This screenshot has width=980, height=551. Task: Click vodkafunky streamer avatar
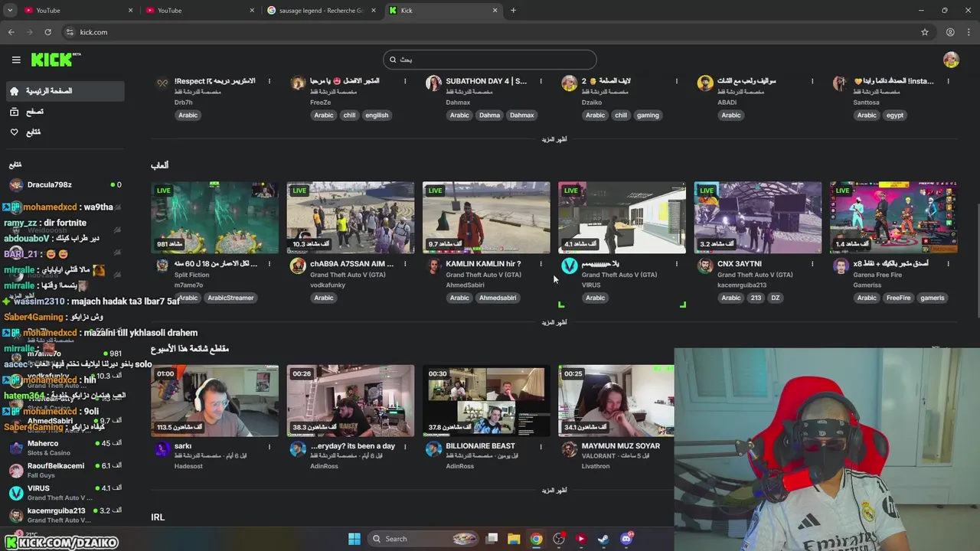[298, 266]
